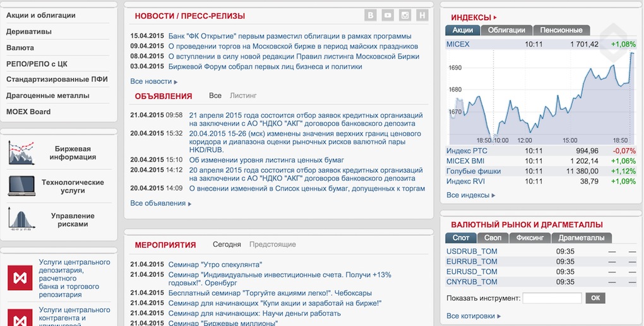This screenshot has height=326, width=644.
Task: Open Индекс РТС link
Action: click(467, 151)
